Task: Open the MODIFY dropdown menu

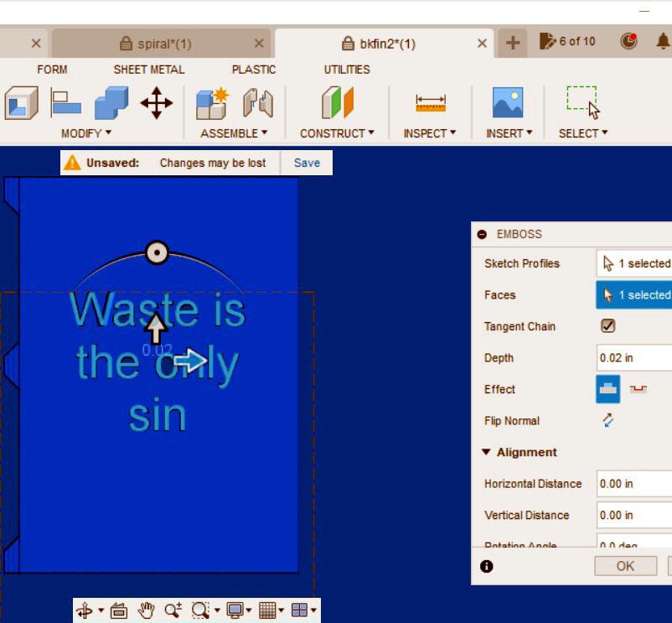Action: [86, 133]
